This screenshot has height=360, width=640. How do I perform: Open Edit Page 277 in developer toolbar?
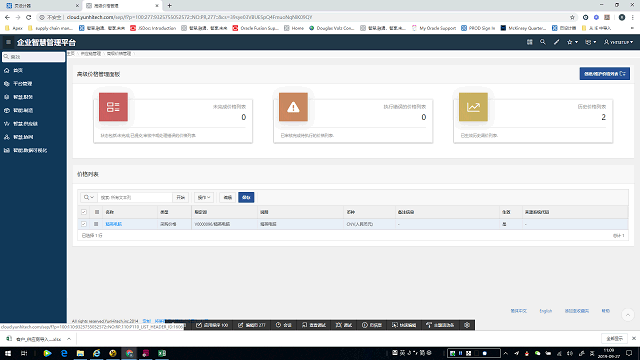[252, 325]
